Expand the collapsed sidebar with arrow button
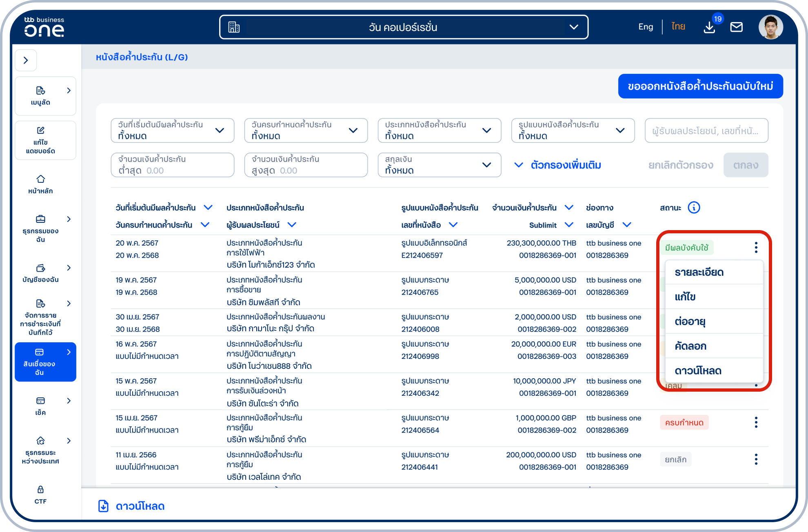The image size is (808, 532). click(x=26, y=60)
